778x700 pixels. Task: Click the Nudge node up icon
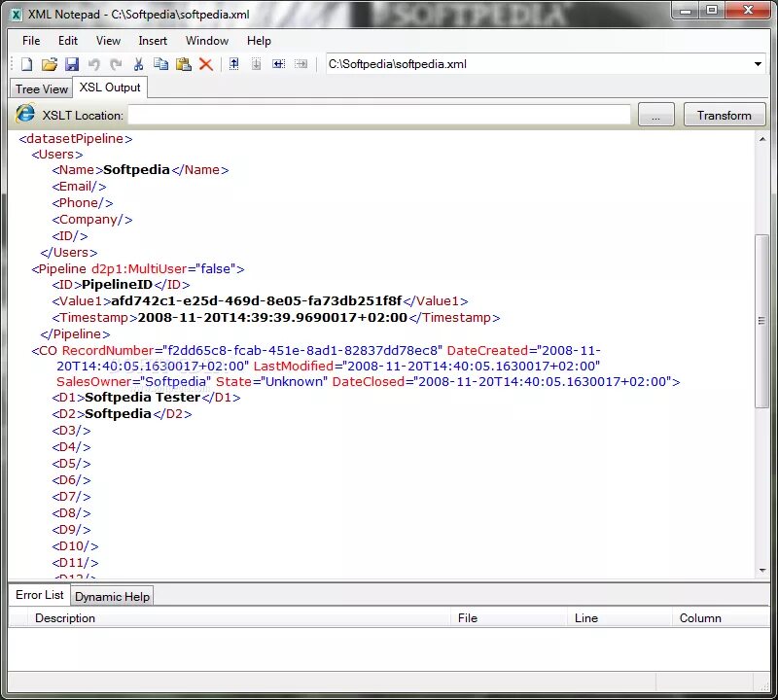[233, 64]
